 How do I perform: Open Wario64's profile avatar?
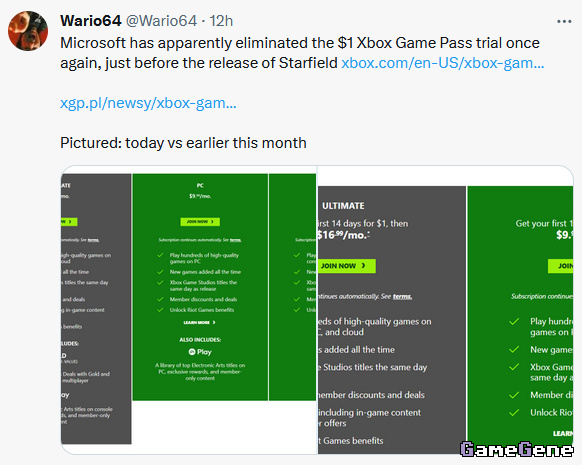(28, 31)
